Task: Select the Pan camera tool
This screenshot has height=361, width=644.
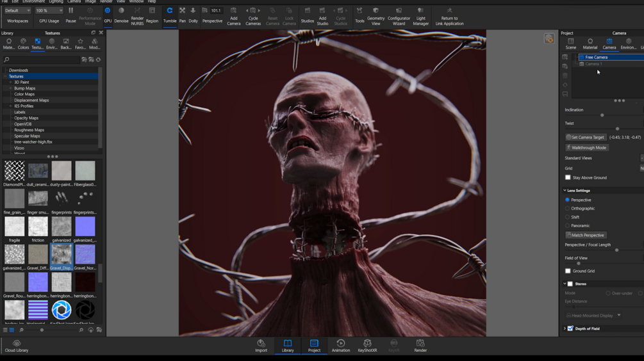Action: point(183,15)
